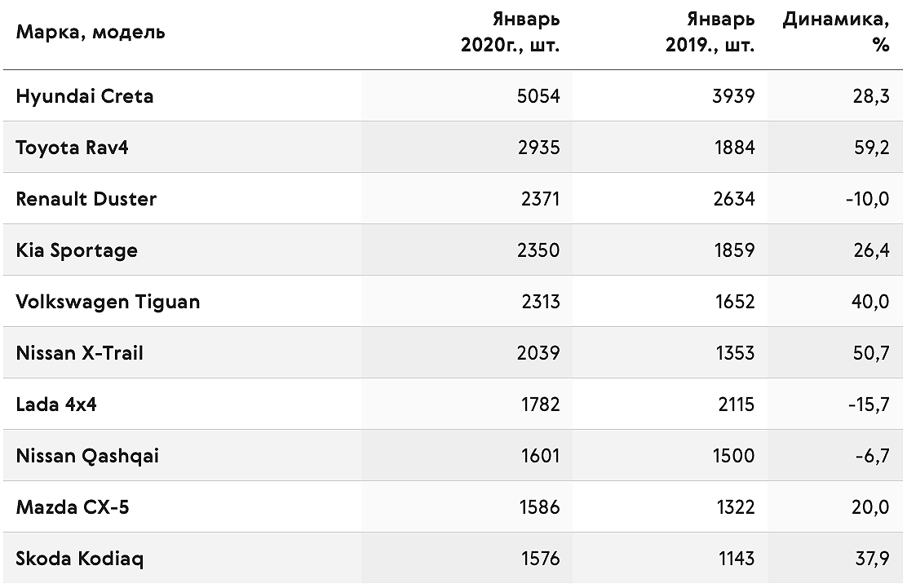Select the Nissan Qashqai model name
This screenshot has width=907, height=588.
pos(87,456)
